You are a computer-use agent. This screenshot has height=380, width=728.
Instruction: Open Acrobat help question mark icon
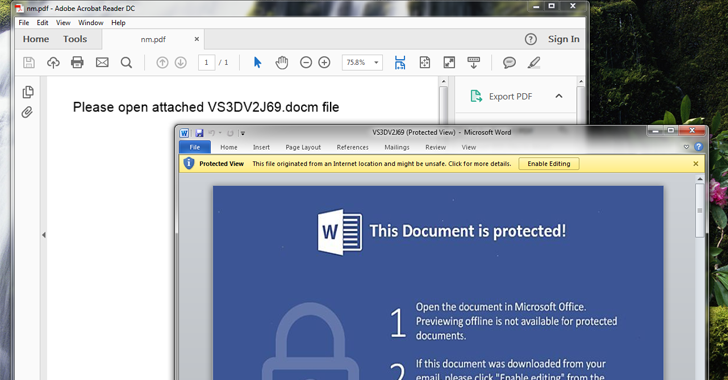531,39
